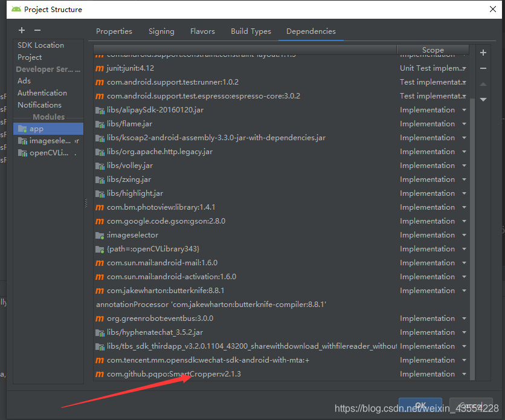Click the Maven icon beside org.greenrobot:eventbus:3.0.0
This screenshot has height=420, width=505.
pos(100,319)
